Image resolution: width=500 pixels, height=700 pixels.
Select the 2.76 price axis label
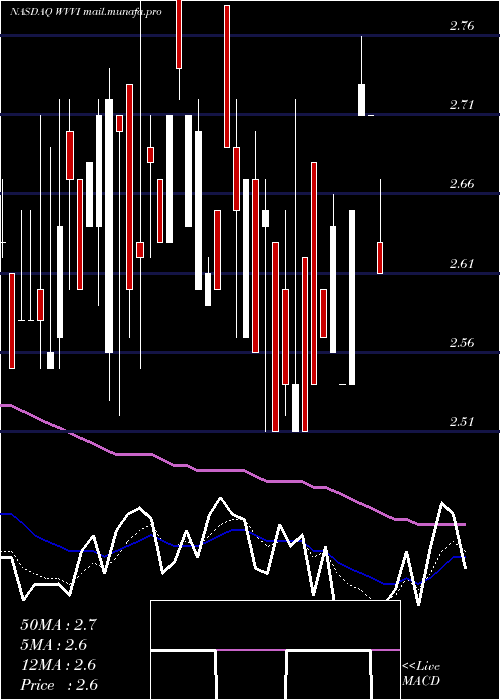pos(462,26)
